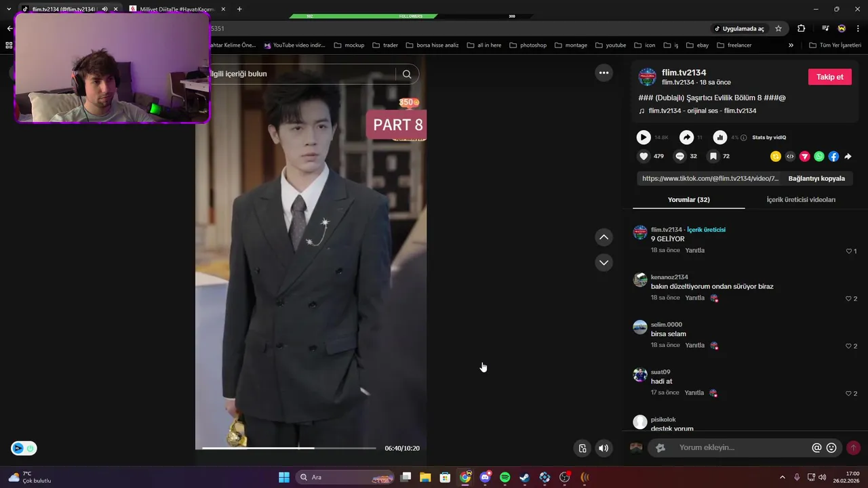Mute the tab via the speaker icon on flim.tv2134 tab
The width and height of the screenshot is (868, 488).
pyautogui.click(x=104, y=9)
